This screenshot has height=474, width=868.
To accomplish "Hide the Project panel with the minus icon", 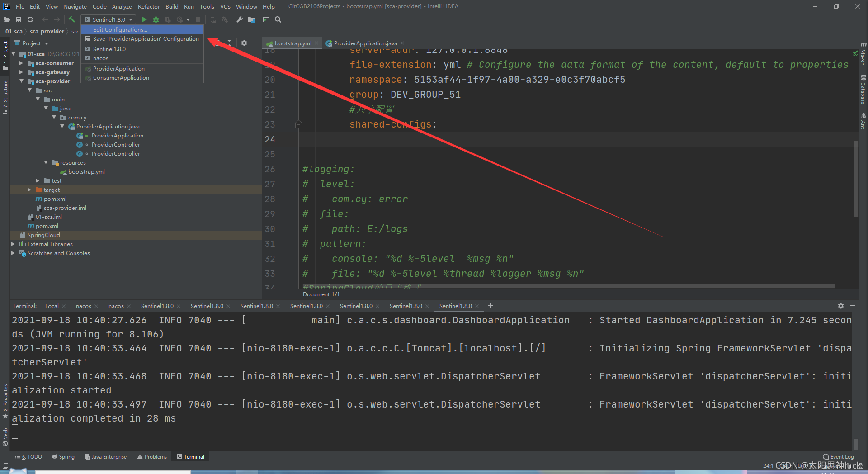I will tap(256, 43).
